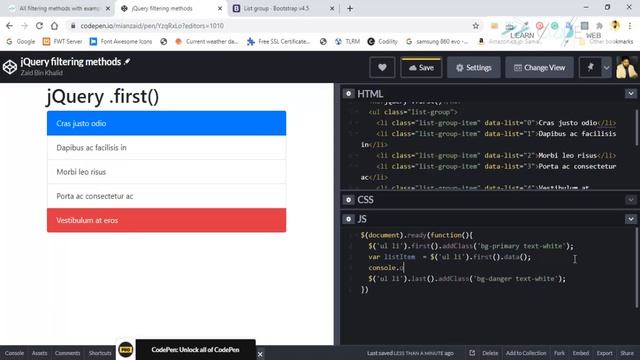Open FWT Server bookmark

pos(62,41)
